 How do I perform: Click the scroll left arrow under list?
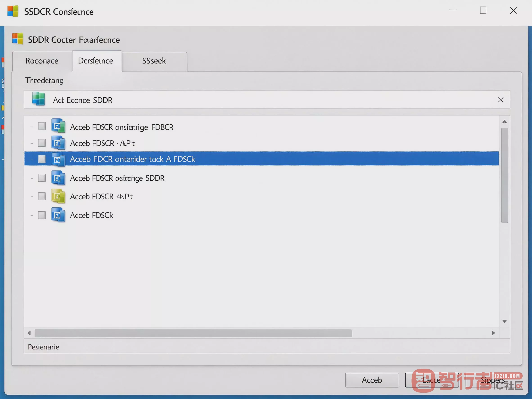click(x=29, y=333)
